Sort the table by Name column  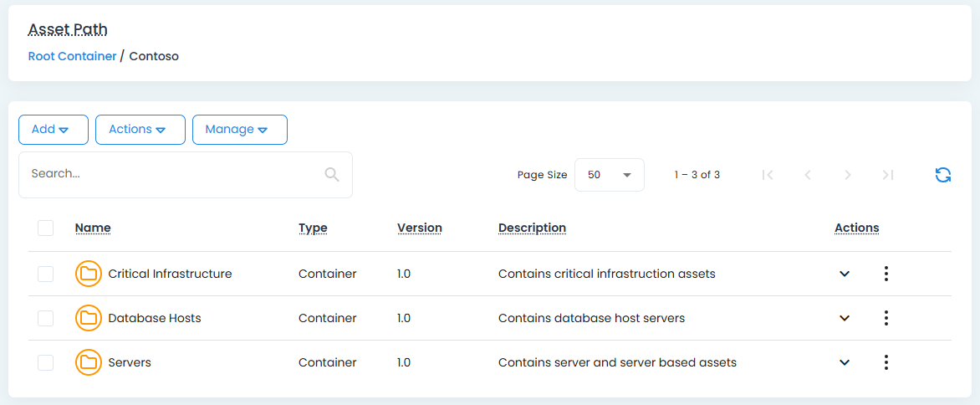93,228
